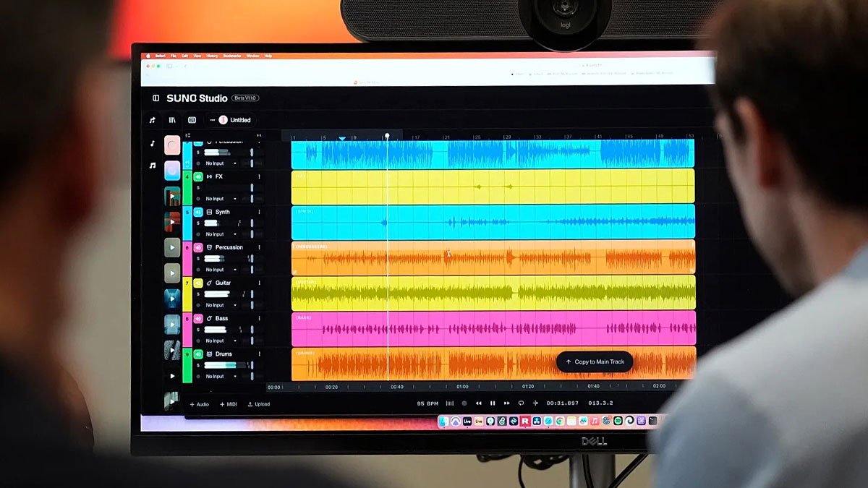Open Drums track three-dot options menu
This screenshot has height=488, width=868.
tap(259, 354)
